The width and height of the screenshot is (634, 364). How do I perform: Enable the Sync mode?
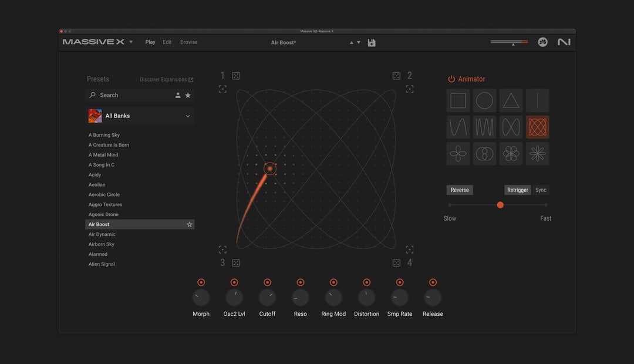[x=541, y=190]
